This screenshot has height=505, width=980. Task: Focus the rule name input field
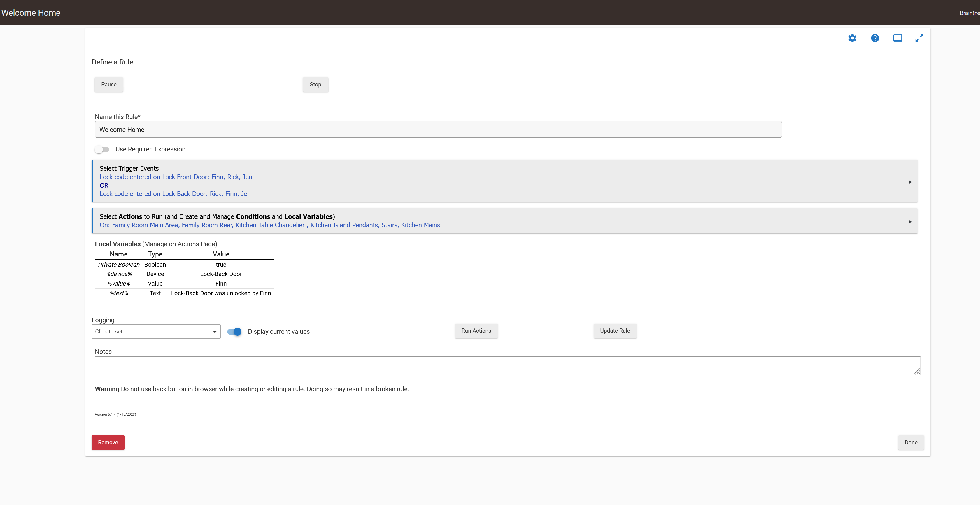coord(438,130)
